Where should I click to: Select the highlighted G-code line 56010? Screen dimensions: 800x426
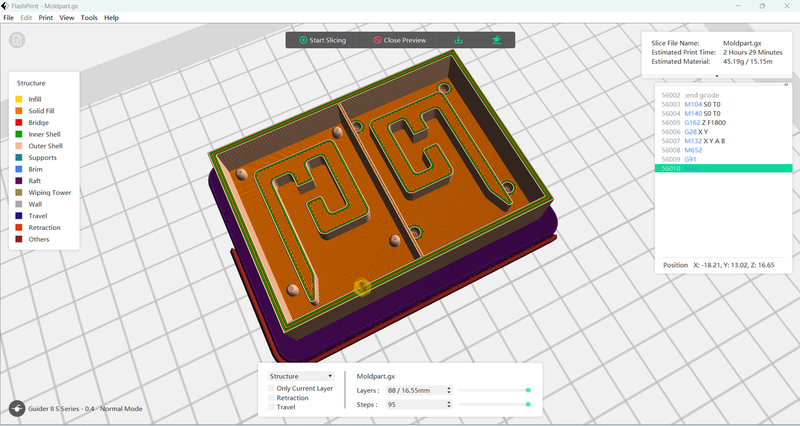(x=723, y=168)
